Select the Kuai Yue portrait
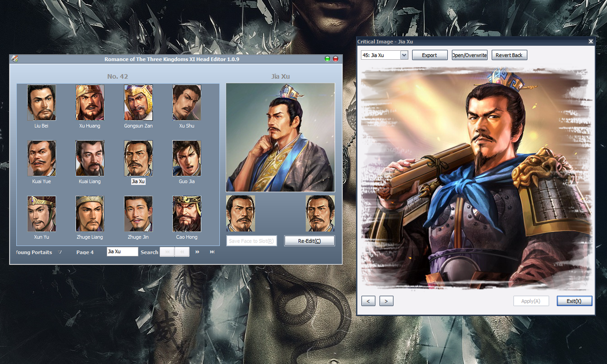Screen dimensions: 607x364 41,158
